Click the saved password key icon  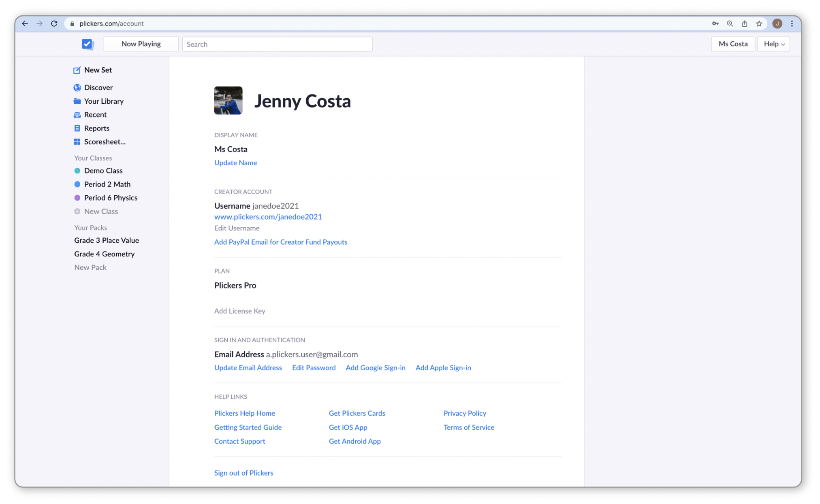715,23
